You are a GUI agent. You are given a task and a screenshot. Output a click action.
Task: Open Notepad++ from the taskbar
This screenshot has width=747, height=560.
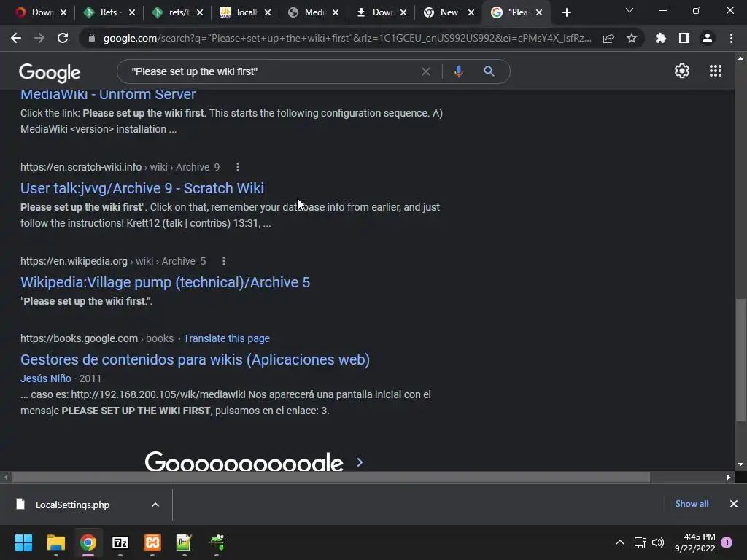pyautogui.click(x=185, y=542)
